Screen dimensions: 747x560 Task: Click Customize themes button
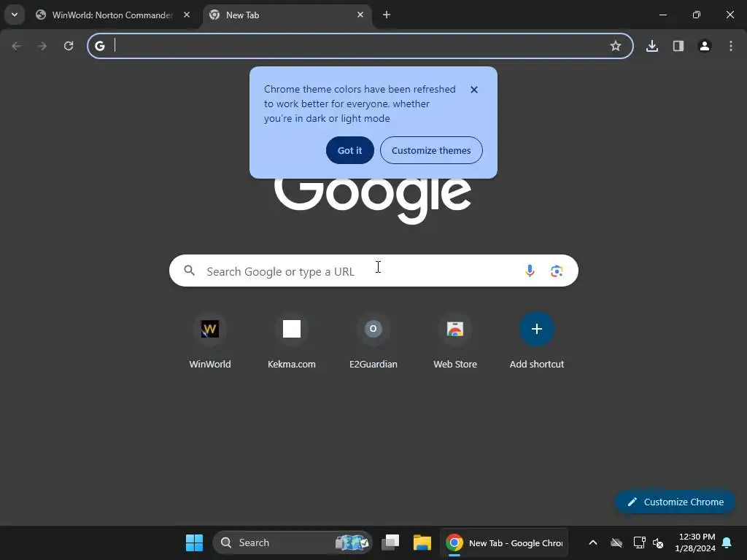(x=431, y=150)
